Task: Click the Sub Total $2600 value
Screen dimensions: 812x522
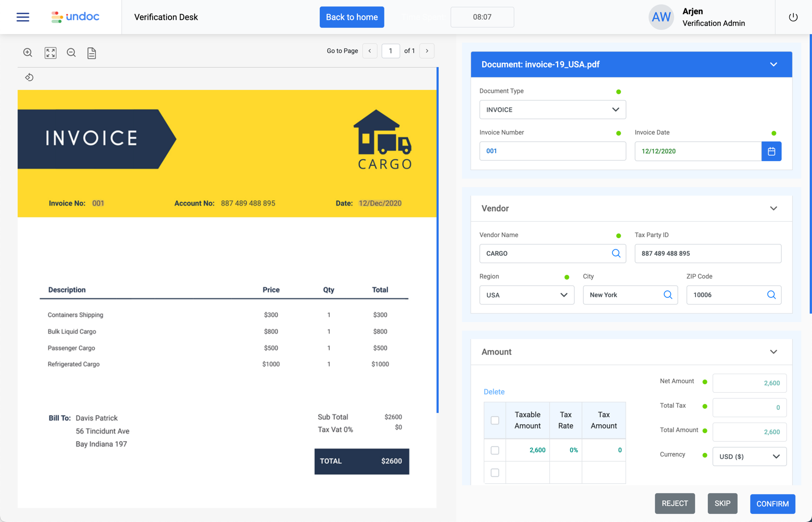Action: pos(393,417)
